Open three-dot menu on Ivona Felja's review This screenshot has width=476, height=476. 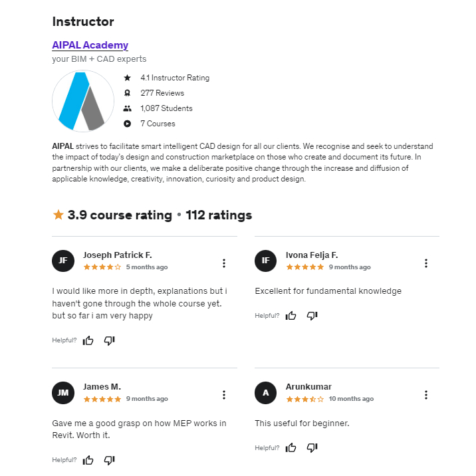pos(426,263)
